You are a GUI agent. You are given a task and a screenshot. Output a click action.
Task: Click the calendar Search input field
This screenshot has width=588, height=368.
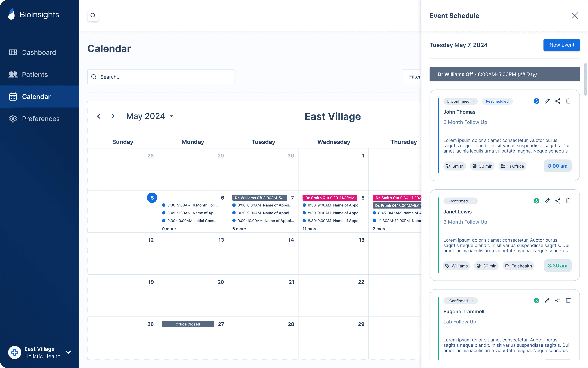pyautogui.click(x=161, y=77)
